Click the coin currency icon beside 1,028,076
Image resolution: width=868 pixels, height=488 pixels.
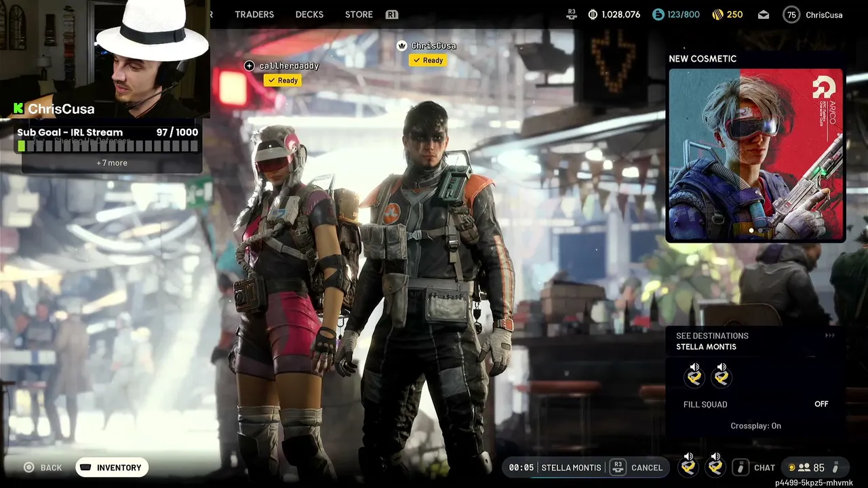593,14
